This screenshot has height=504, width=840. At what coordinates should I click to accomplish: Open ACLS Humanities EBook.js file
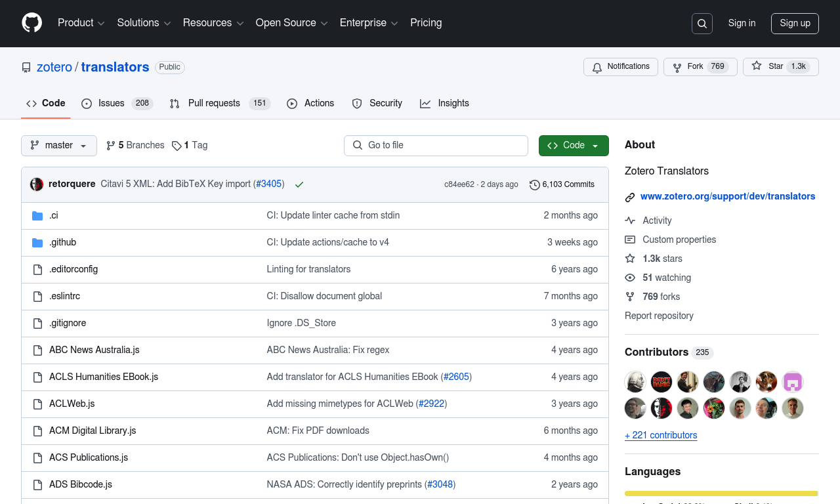(x=104, y=377)
